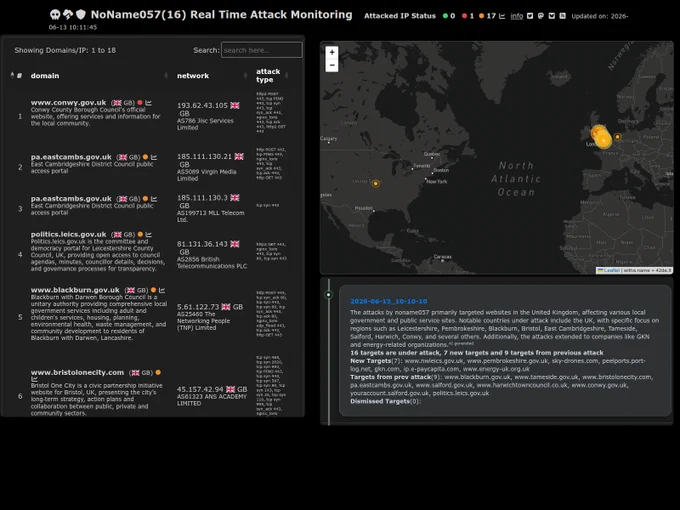Image resolution: width=680 pixels, height=510 pixels.
Task: Click the timeline marker circle beside the report
Action: 329,295
